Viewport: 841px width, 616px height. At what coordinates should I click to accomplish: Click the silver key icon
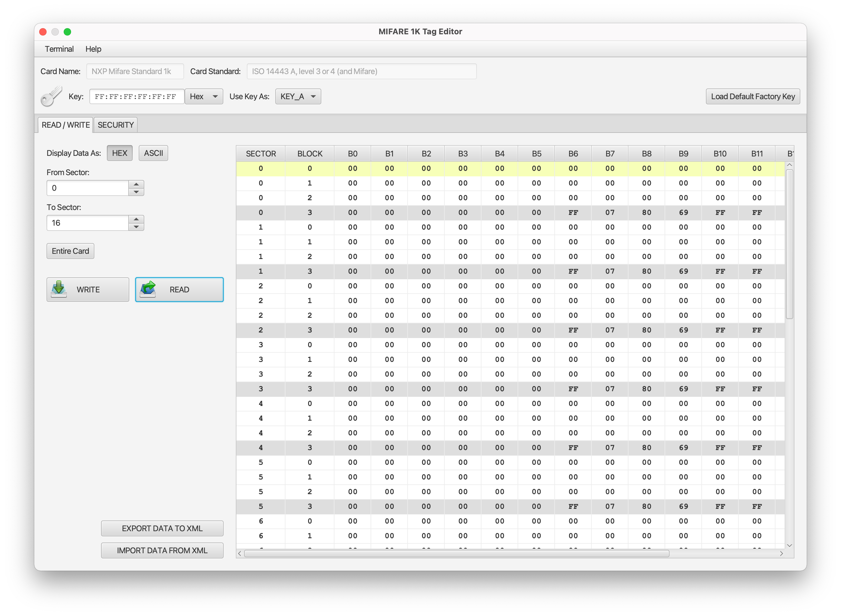click(x=51, y=96)
